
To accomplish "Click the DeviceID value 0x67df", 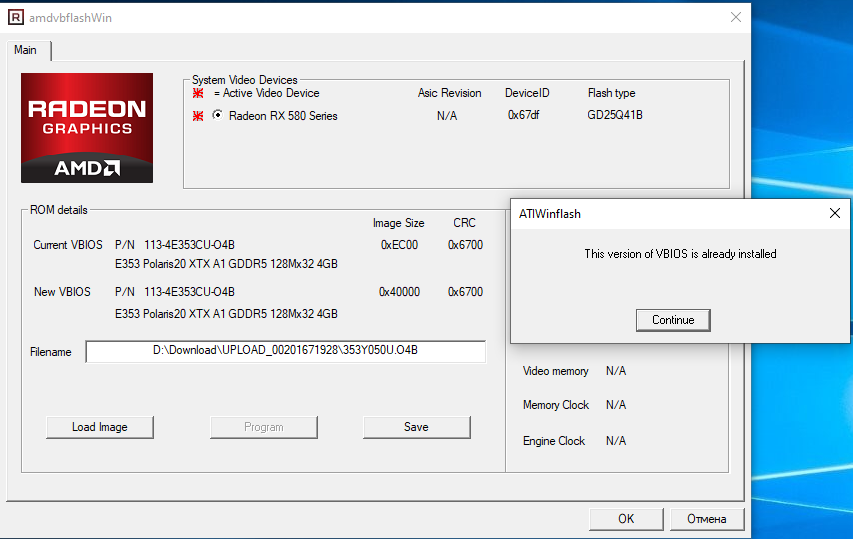I will pyautogui.click(x=523, y=115).
